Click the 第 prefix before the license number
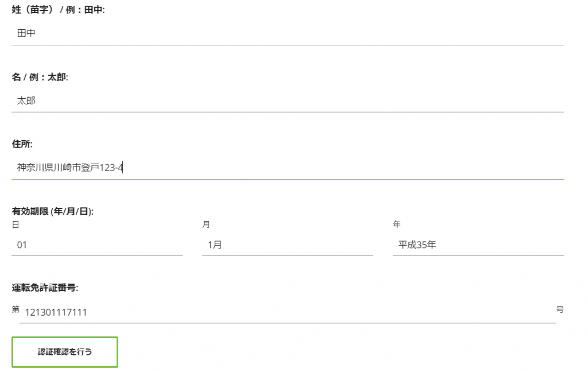This screenshot has height=372, width=588. pyautogui.click(x=16, y=309)
